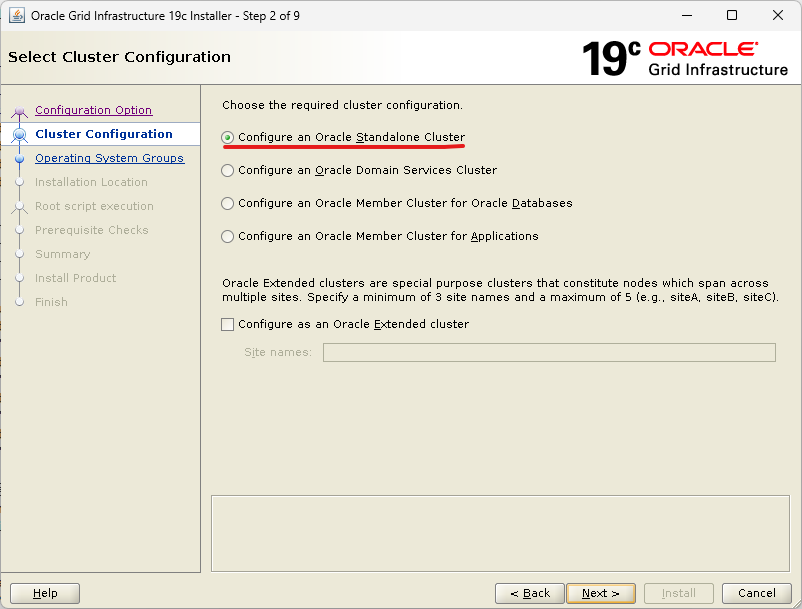Cancel the Grid Infrastructure installation

click(x=756, y=593)
